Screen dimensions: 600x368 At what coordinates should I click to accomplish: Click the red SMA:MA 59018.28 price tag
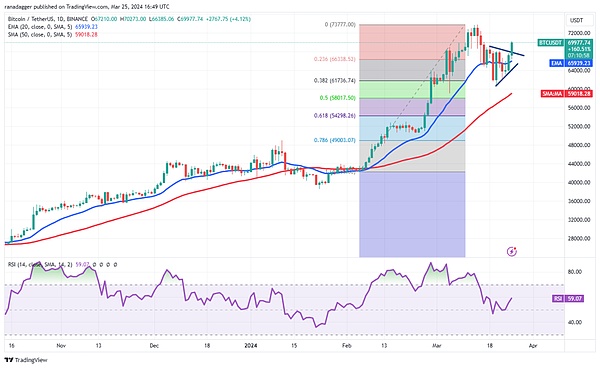(x=567, y=93)
